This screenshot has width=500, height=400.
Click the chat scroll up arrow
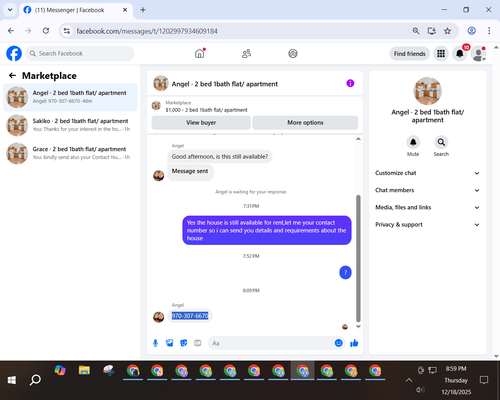358,139
